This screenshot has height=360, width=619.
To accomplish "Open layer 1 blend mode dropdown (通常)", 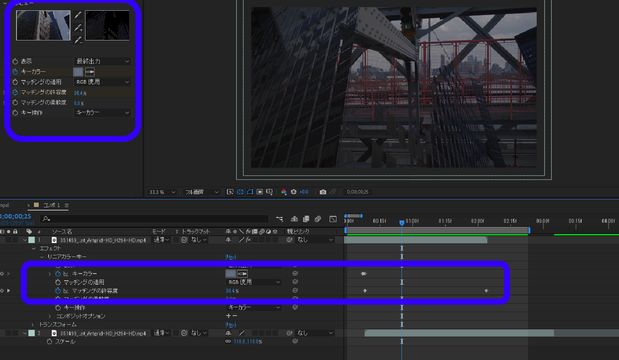I will point(161,240).
